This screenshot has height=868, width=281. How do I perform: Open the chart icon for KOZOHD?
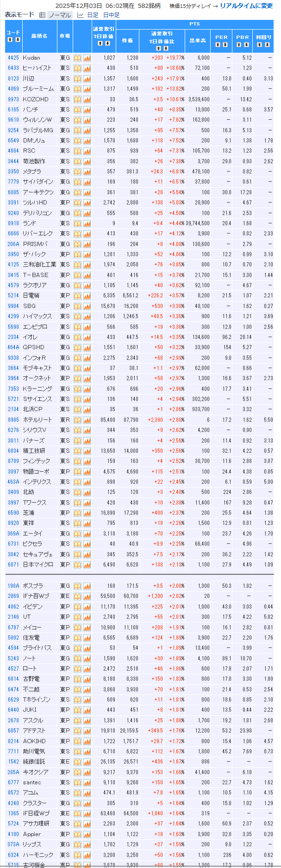point(87,99)
